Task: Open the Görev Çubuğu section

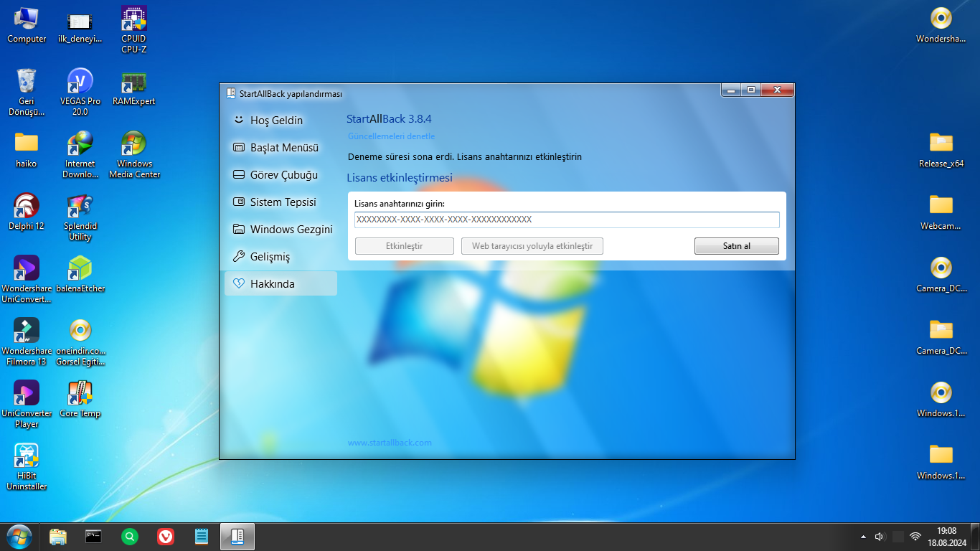Action: 281,175
